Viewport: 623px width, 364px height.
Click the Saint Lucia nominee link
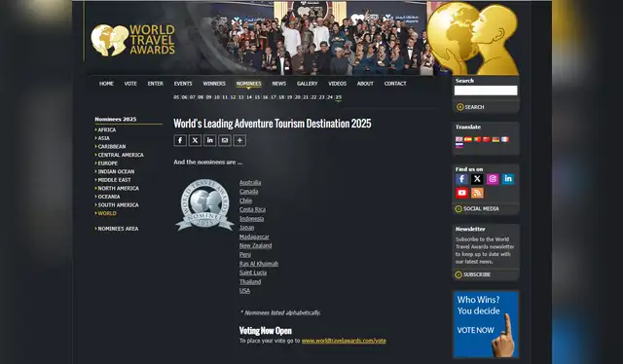click(x=253, y=273)
